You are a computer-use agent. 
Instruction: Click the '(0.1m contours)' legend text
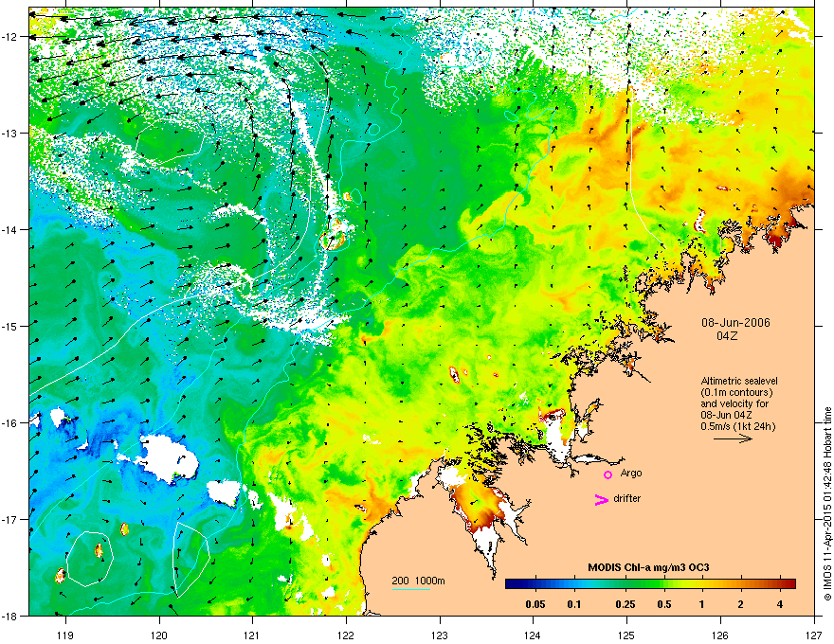[736, 393]
